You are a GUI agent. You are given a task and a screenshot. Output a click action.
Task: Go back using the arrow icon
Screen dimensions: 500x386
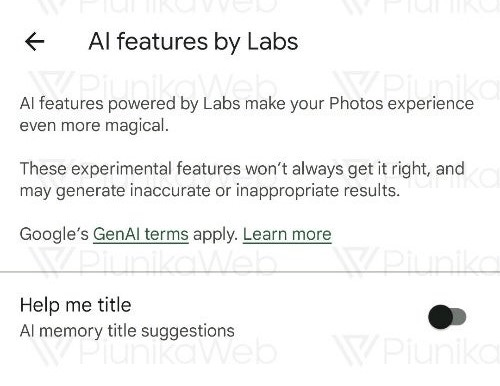[34, 42]
